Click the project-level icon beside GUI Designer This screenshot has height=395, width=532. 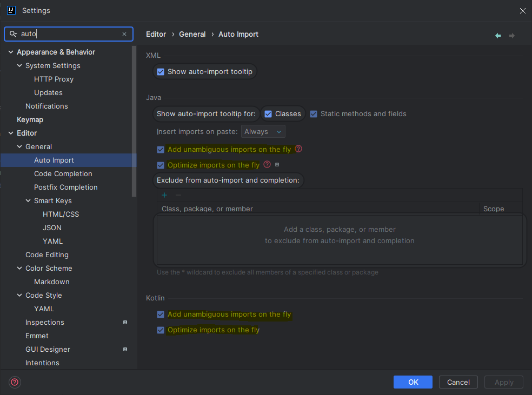tap(125, 349)
